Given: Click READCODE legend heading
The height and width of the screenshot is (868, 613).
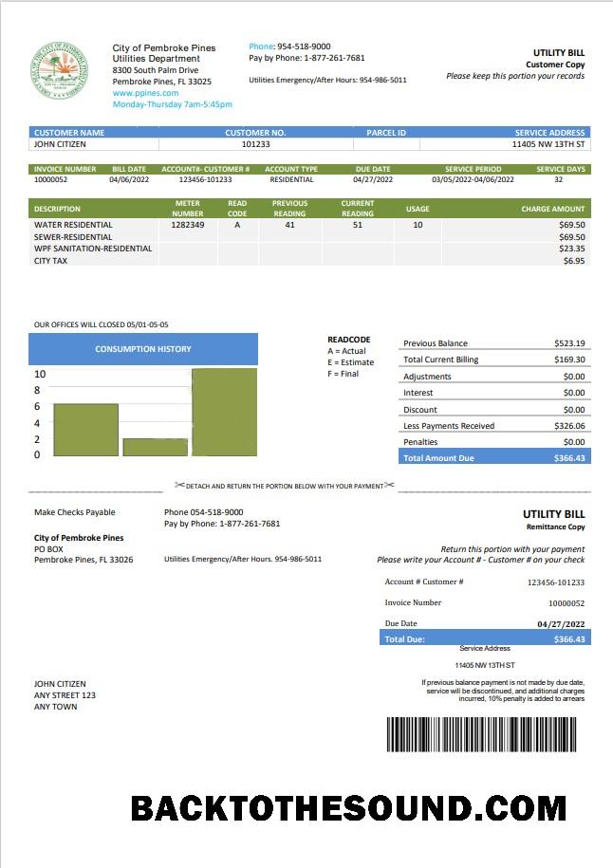Looking at the screenshot, I should click(349, 340).
